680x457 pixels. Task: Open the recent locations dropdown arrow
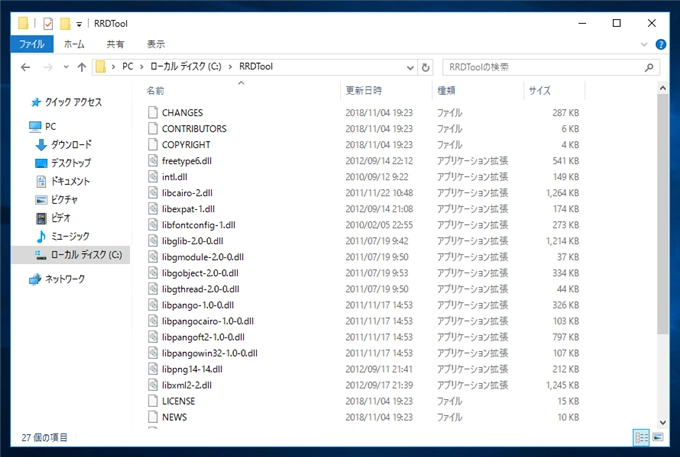point(66,67)
